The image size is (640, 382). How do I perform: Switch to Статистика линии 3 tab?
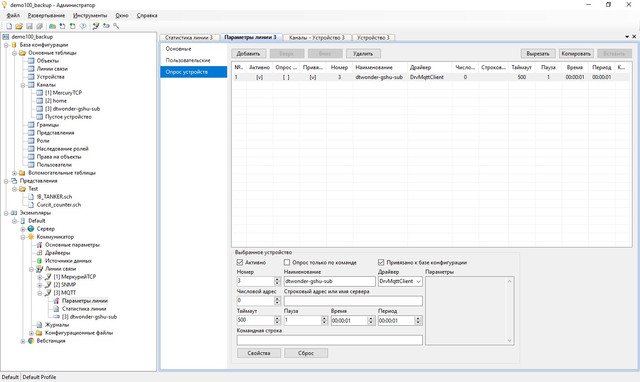coord(189,38)
